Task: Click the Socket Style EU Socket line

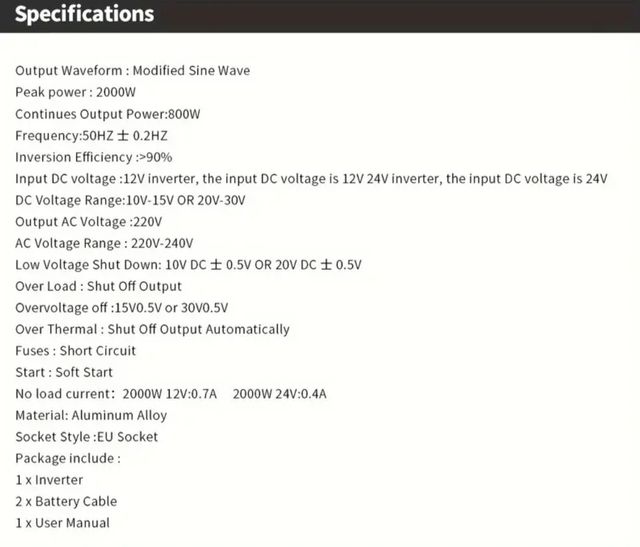Action: pos(86,437)
